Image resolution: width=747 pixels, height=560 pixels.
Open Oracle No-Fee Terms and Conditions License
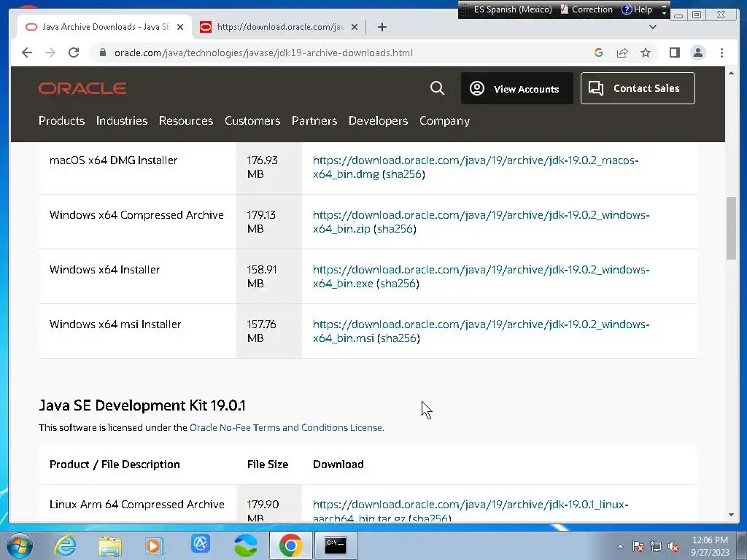click(x=286, y=427)
